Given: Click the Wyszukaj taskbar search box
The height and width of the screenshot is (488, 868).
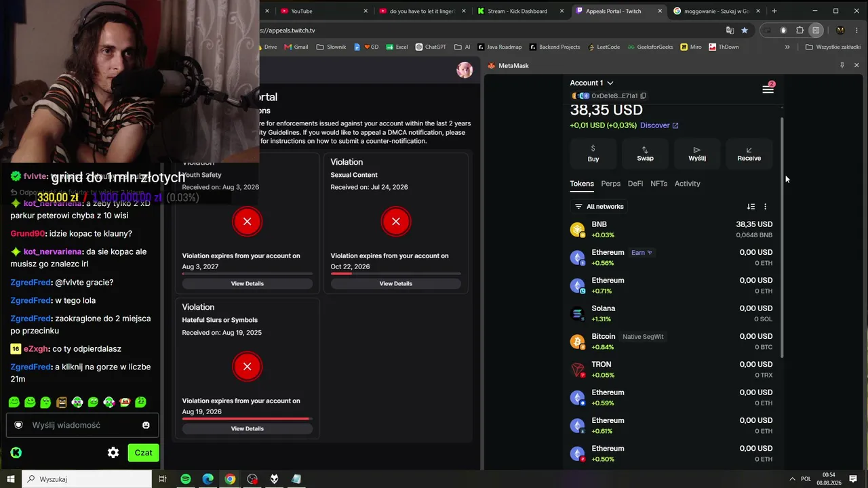Looking at the screenshot, I should (87, 479).
